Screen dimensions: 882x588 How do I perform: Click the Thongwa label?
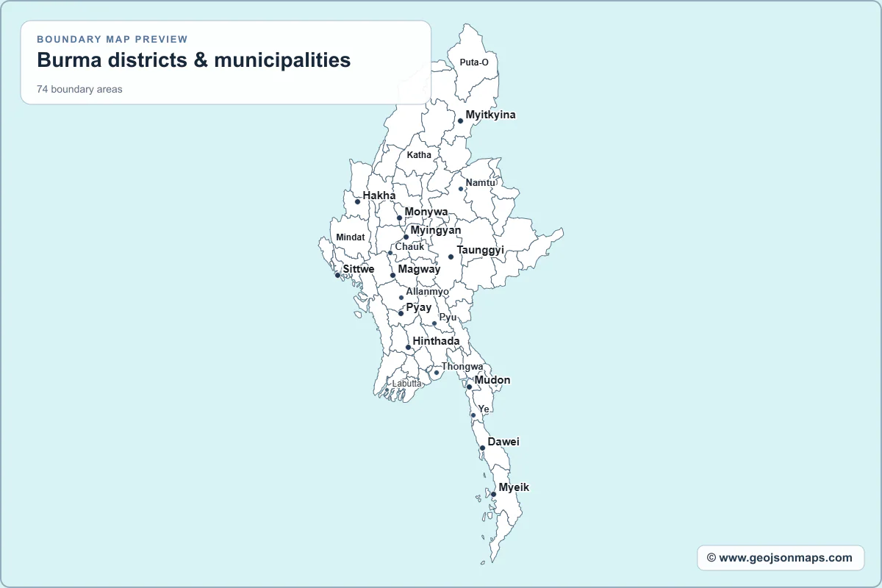tap(462, 366)
